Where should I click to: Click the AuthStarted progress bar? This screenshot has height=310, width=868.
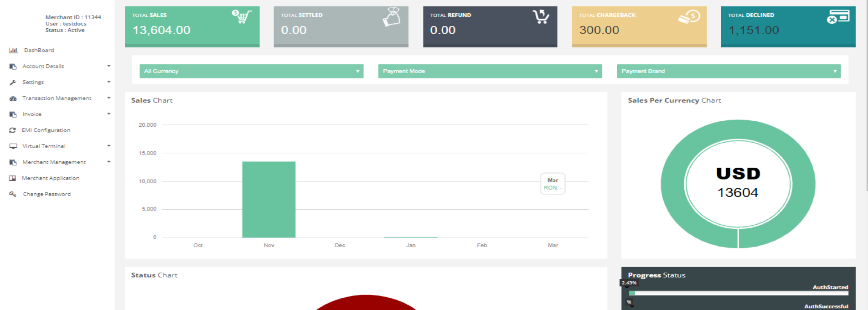pyautogui.click(x=738, y=293)
